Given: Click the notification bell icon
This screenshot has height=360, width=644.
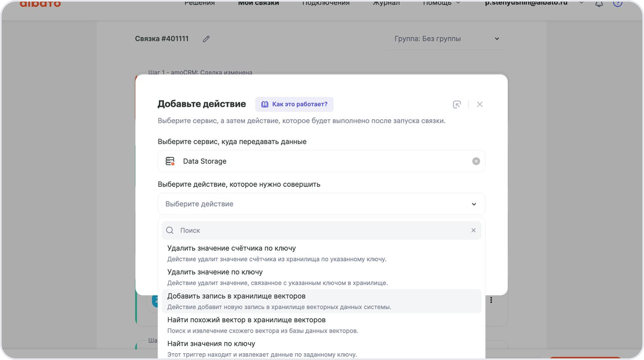Looking at the screenshot, I should (599, 3).
